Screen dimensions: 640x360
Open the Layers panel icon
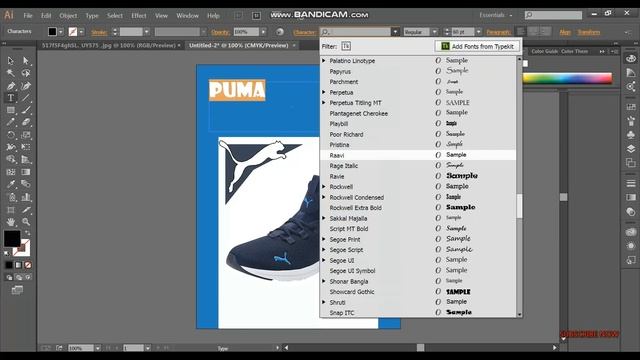point(631,149)
